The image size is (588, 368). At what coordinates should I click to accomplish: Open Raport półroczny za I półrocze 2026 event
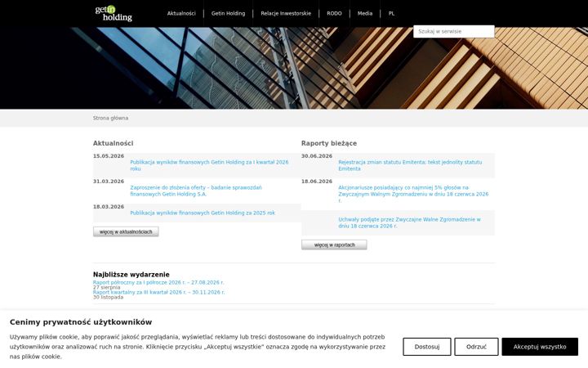158,282
